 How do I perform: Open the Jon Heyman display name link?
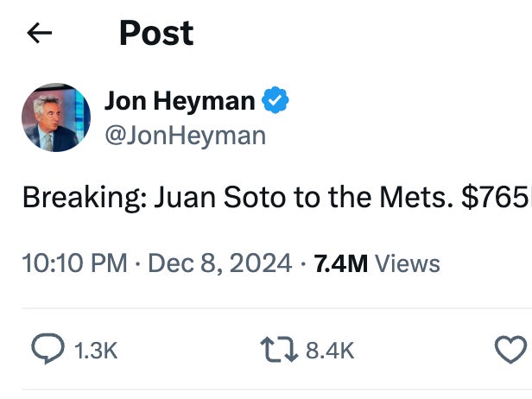tap(180, 102)
